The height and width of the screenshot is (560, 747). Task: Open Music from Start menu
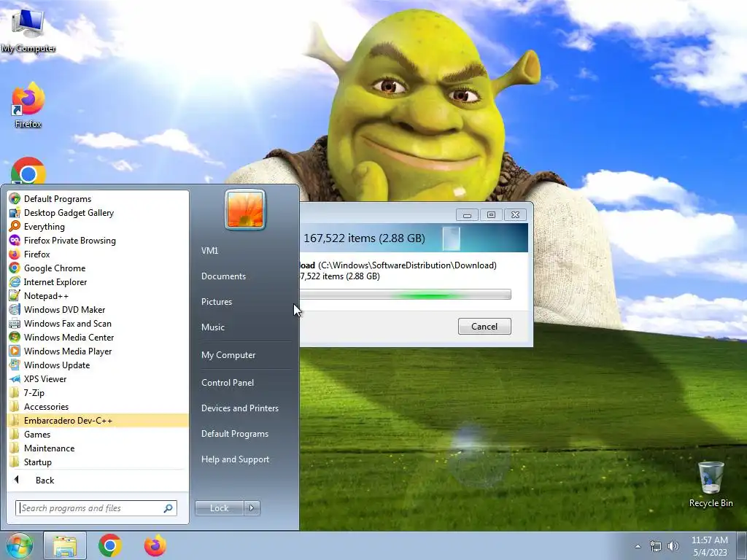[212, 327]
